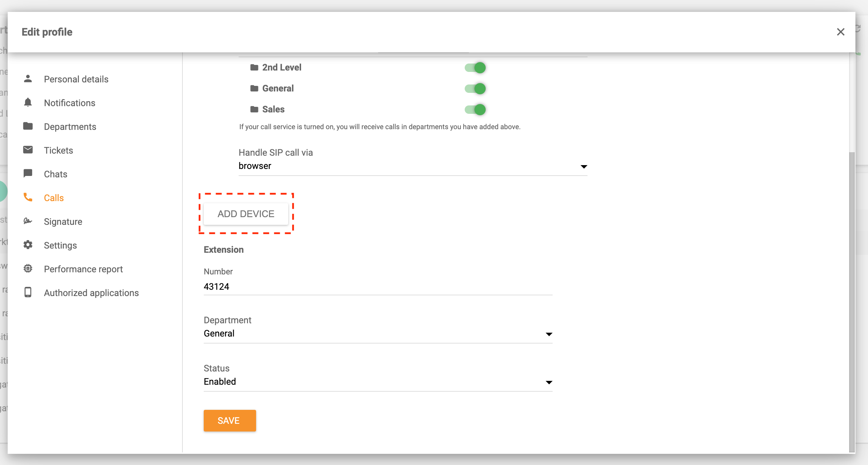Disable the General department toggle
Viewport: 868px width, 465px height.
475,88
